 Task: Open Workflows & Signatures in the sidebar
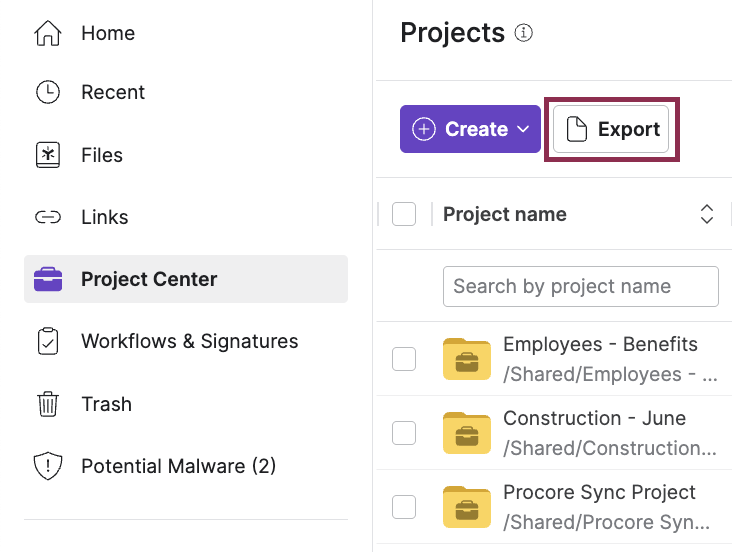186,341
